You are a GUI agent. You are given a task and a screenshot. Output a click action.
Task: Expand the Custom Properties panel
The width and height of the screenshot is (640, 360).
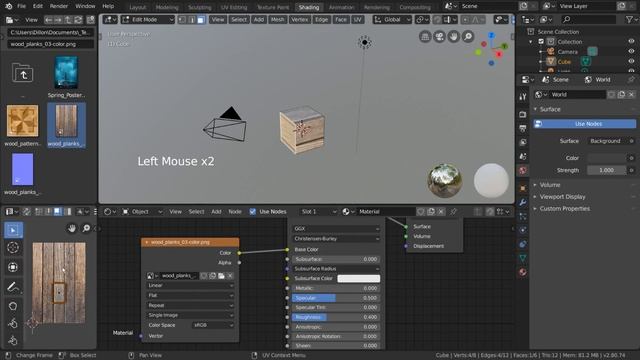coord(564,209)
